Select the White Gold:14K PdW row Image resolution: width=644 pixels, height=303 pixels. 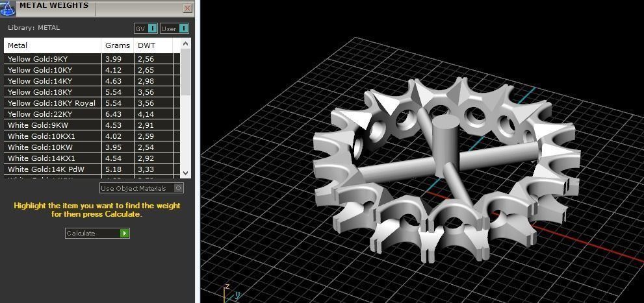[92, 169]
